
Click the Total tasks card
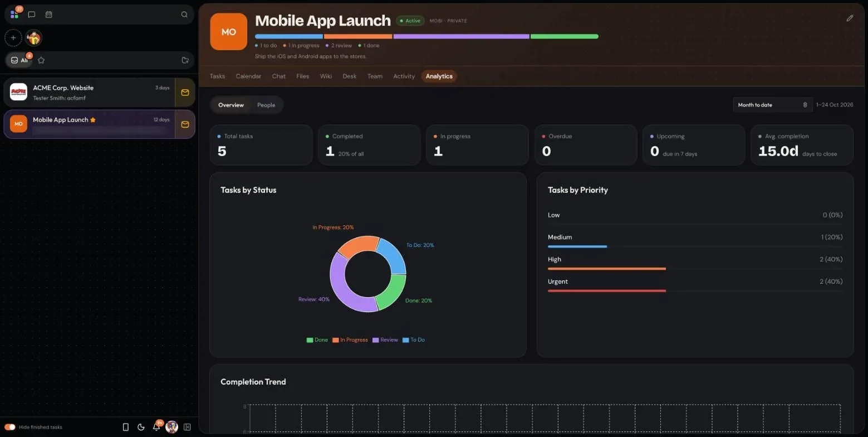(261, 145)
